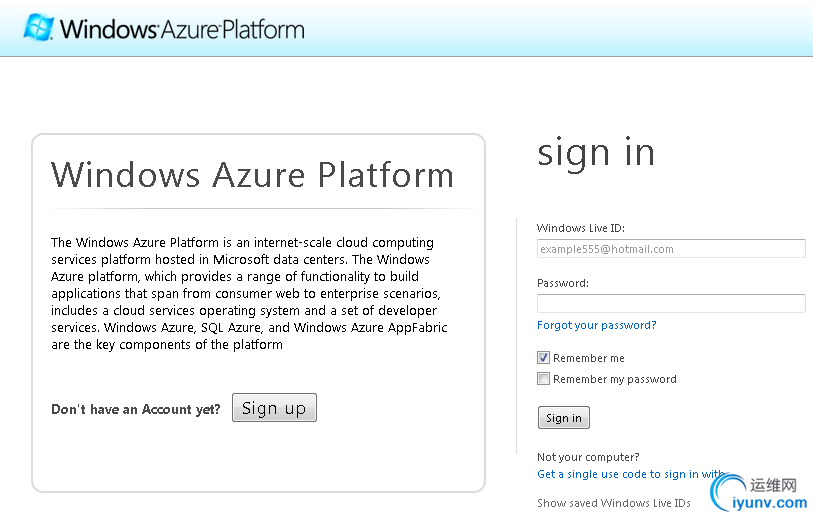Click the Windows Azure Platform header title
The image size is (813, 519).
point(181,28)
